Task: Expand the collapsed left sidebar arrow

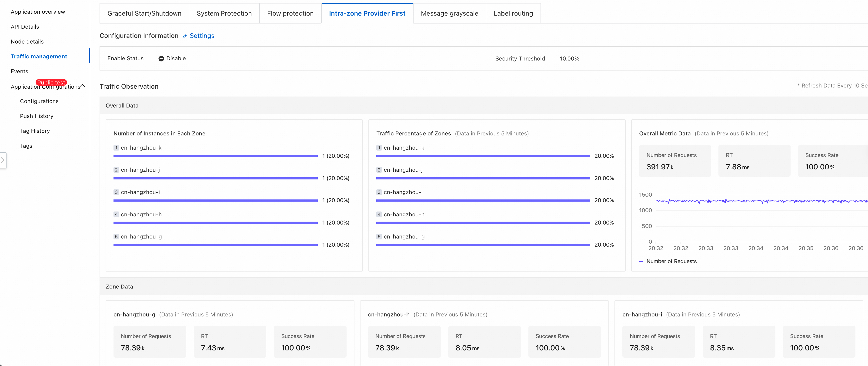Action: 3,160
